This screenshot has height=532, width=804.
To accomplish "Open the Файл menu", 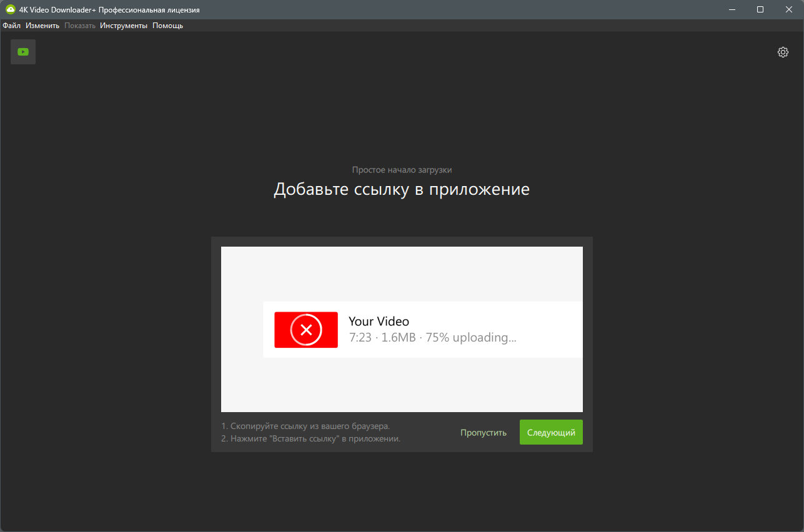I will pyautogui.click(x=12, y=26).
